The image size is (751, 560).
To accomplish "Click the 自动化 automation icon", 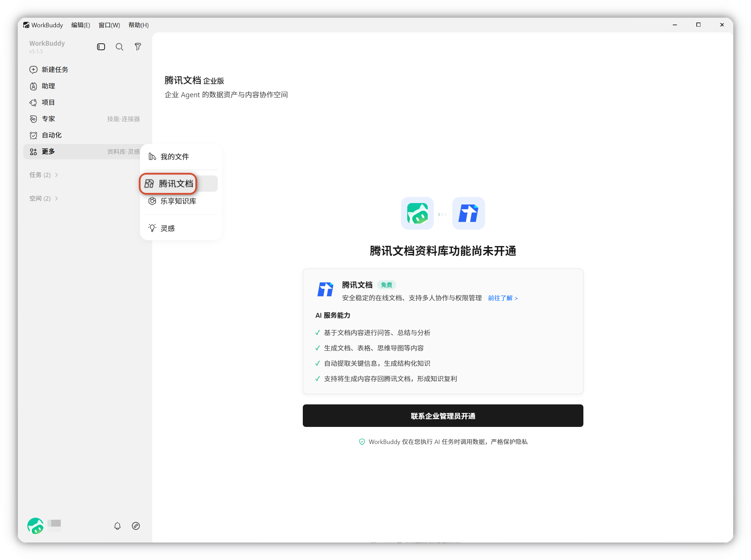I will [33, 135].
